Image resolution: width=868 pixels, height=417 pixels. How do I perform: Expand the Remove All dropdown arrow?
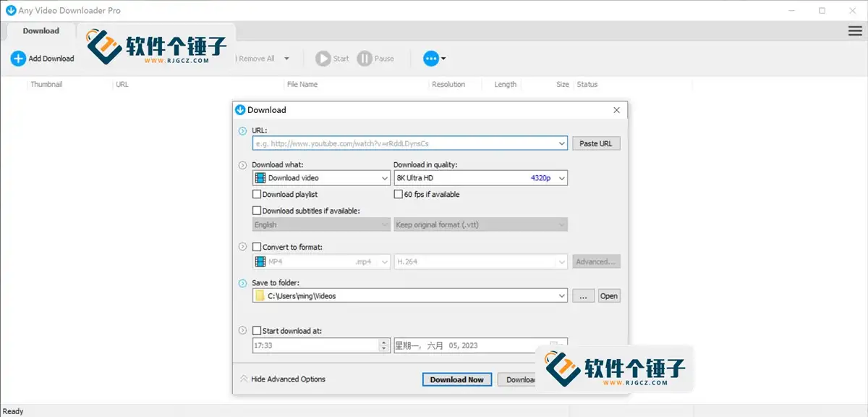pyautogui.click(x=286, y=58)
